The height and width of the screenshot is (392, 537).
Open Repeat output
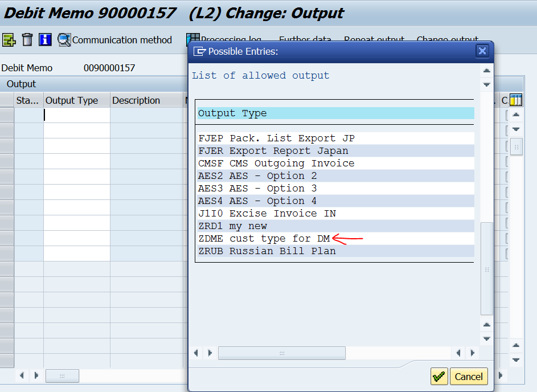[374, 40]
